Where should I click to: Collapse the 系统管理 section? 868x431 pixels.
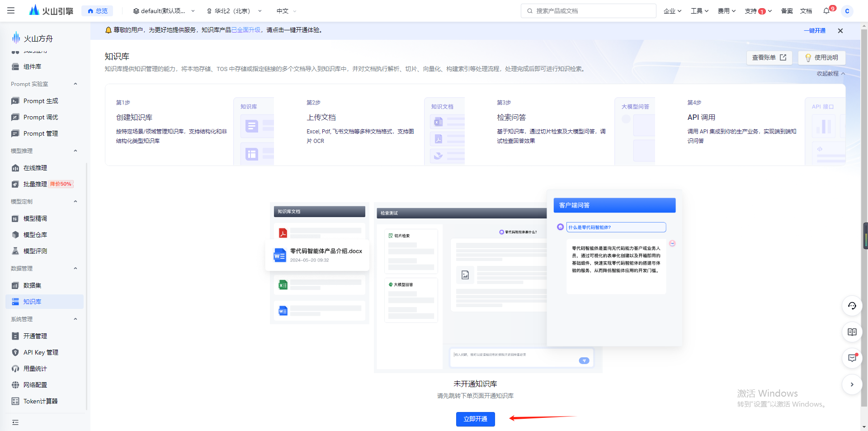[x=75, y=319]
